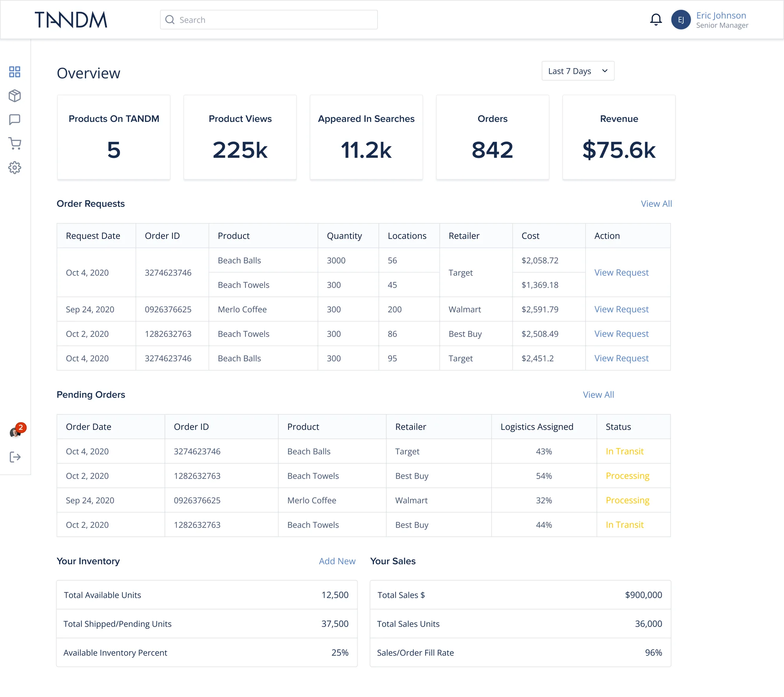Click the EJ profile avatar
Viewport: 784px width, 697px height.
click(x=681, y=20)
